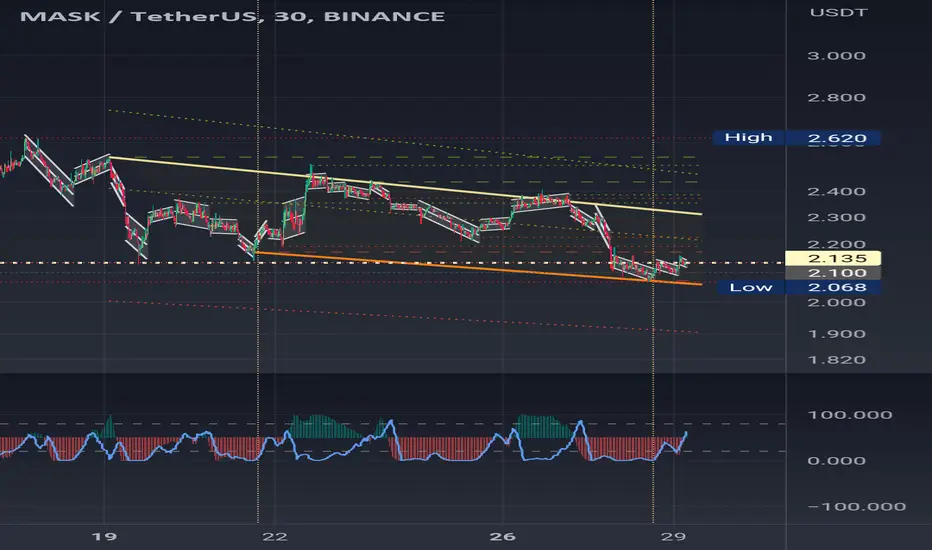Click the USDT currency label
Image resolution: width=932 pixels, height=550 pixels.
[839, 12]
